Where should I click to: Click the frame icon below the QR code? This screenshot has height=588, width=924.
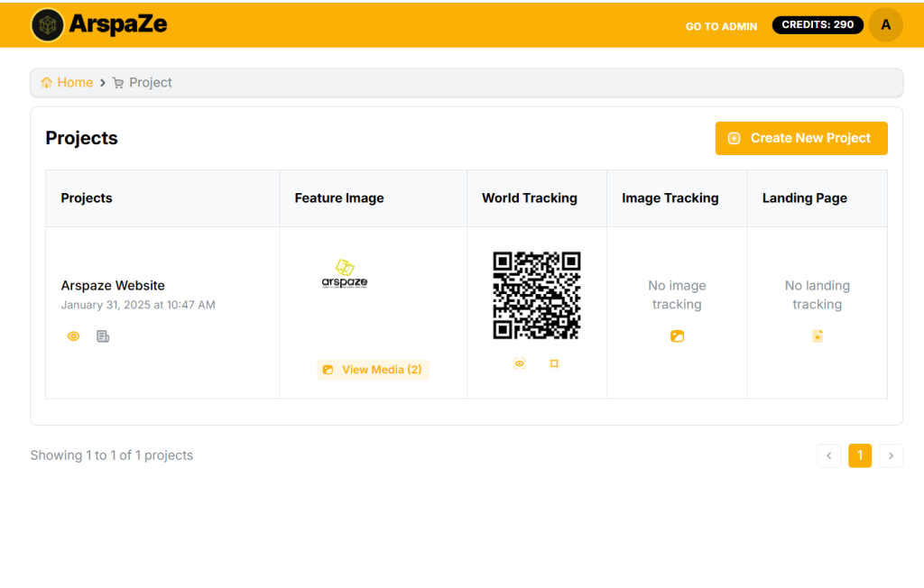554,363
